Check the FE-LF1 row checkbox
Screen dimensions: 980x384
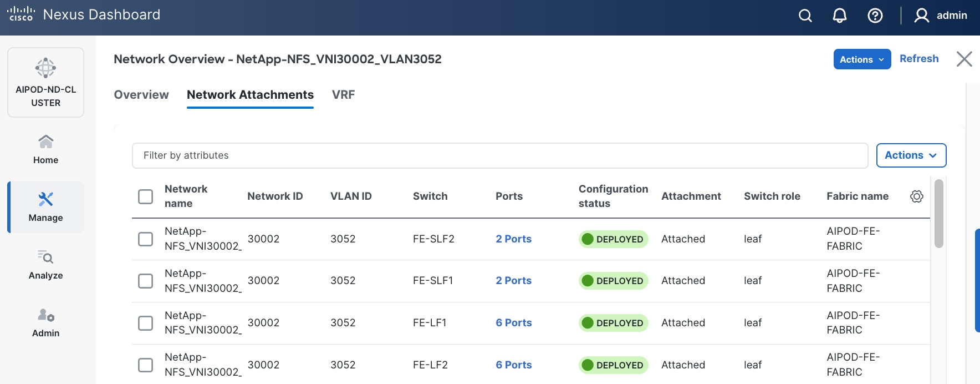pyautogui.click(x=145, y=323)
